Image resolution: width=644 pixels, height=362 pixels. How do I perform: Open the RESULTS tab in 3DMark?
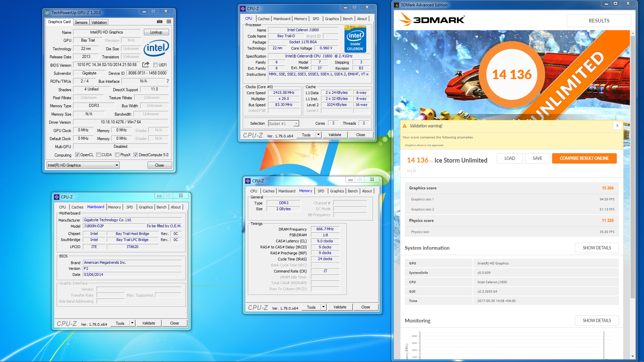click(x=599, y=20)
